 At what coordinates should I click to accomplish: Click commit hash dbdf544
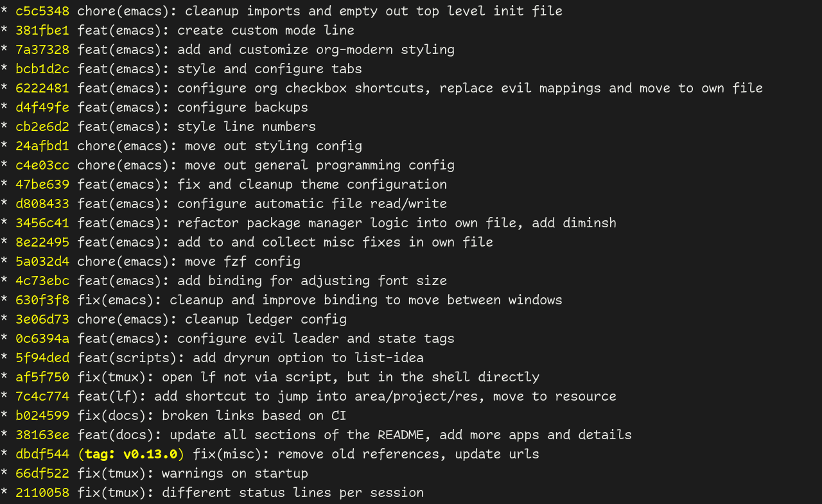42,454
